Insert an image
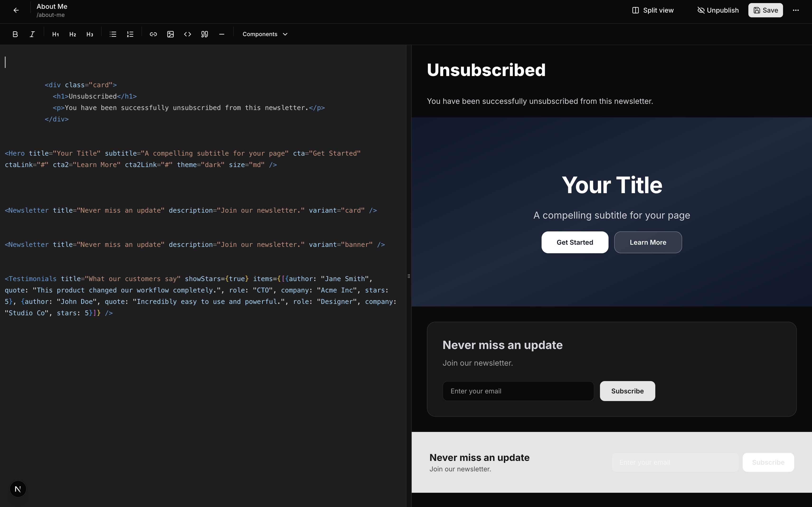 point(170,34)
